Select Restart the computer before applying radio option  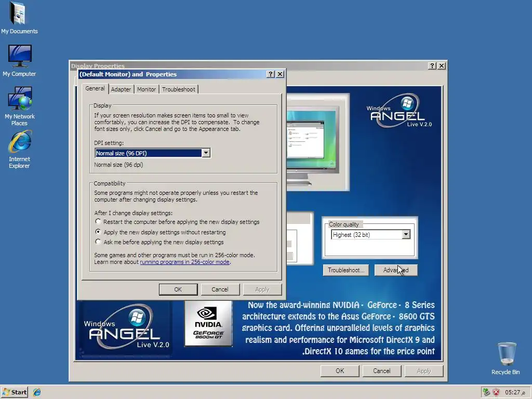click(x=98, y=221)
